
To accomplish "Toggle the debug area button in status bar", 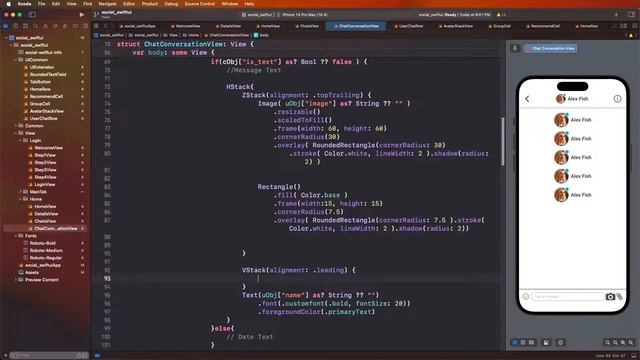I will tap(633, 356).
